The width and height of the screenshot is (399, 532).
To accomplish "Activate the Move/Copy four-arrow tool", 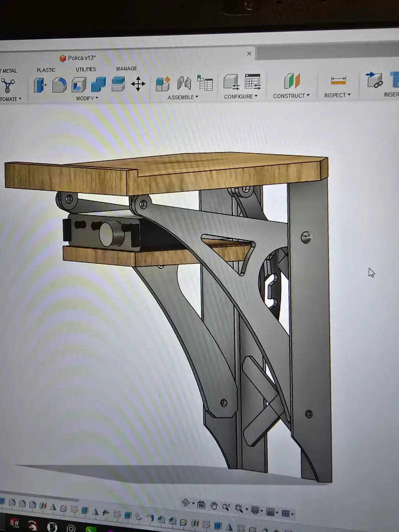I will pos(138,83).
